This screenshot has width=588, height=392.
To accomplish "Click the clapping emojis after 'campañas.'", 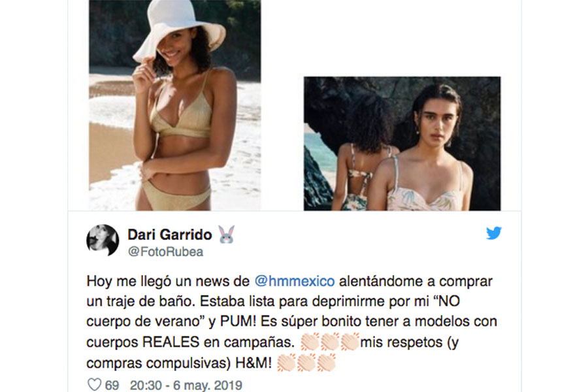I will [330, 342].
